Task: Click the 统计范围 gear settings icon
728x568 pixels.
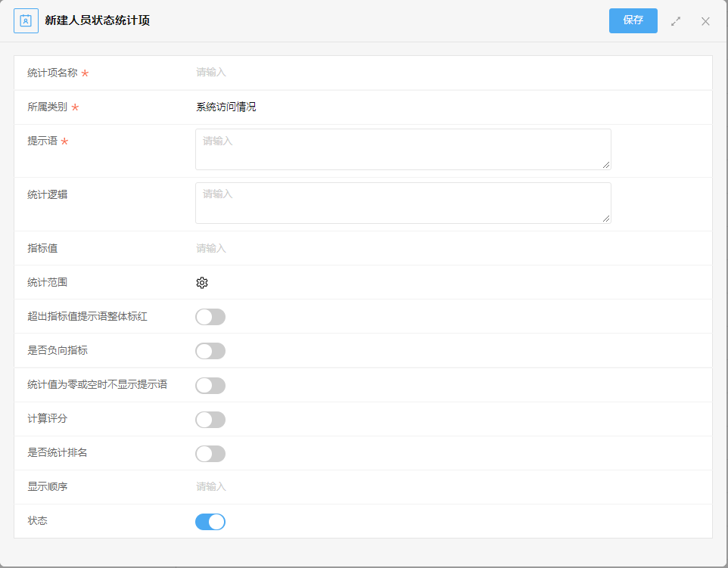Action: point(202,283)
